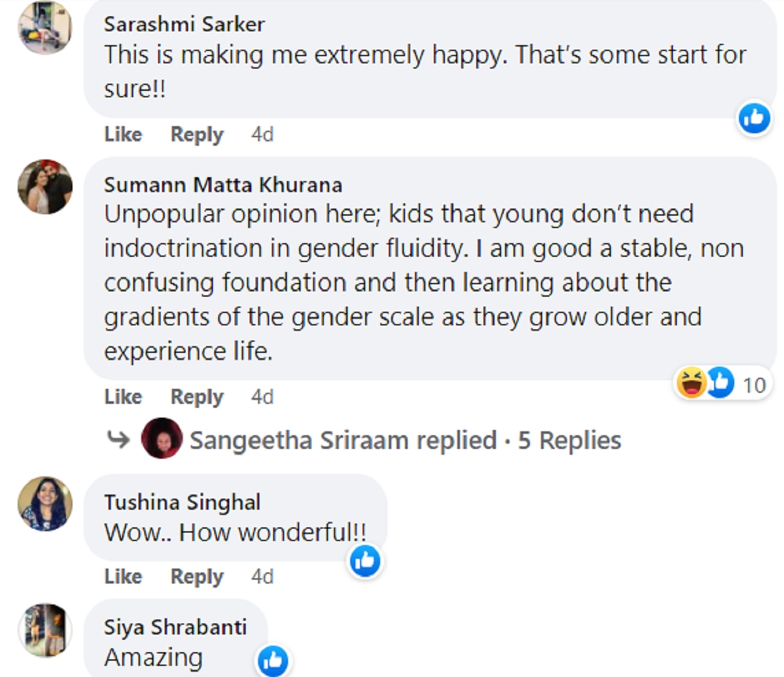Click thumbs-up reaction on Siya Shrabanti's comment

[273, 661]
